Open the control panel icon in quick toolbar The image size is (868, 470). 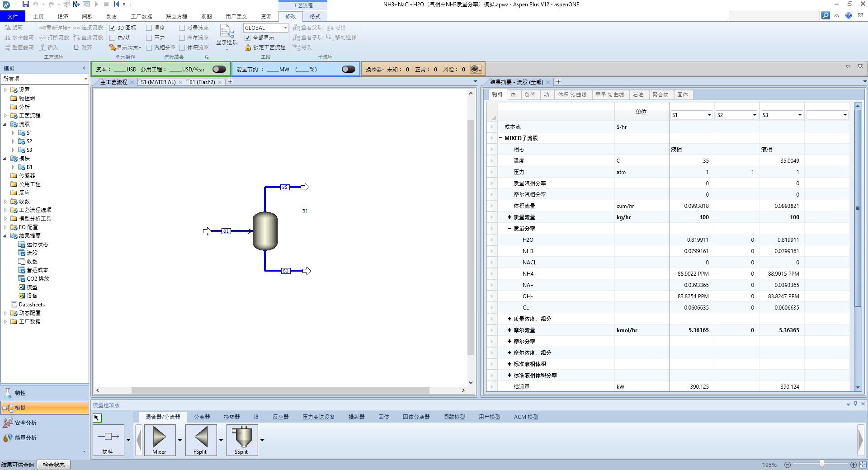click(x=86, y=4)
